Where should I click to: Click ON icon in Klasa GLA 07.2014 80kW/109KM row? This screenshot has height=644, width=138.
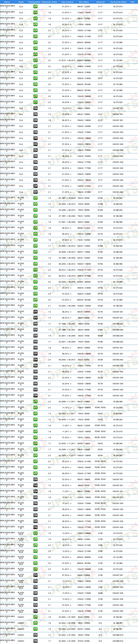(35, 575)
